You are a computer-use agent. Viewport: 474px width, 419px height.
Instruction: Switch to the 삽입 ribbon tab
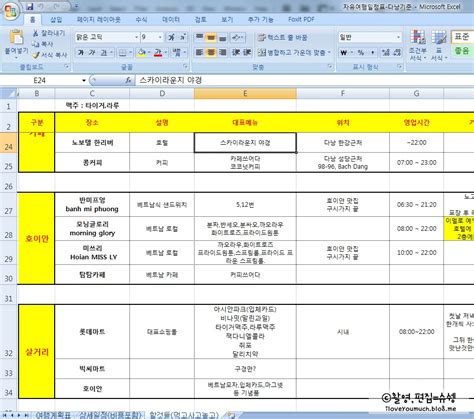(x=56, y=20)
